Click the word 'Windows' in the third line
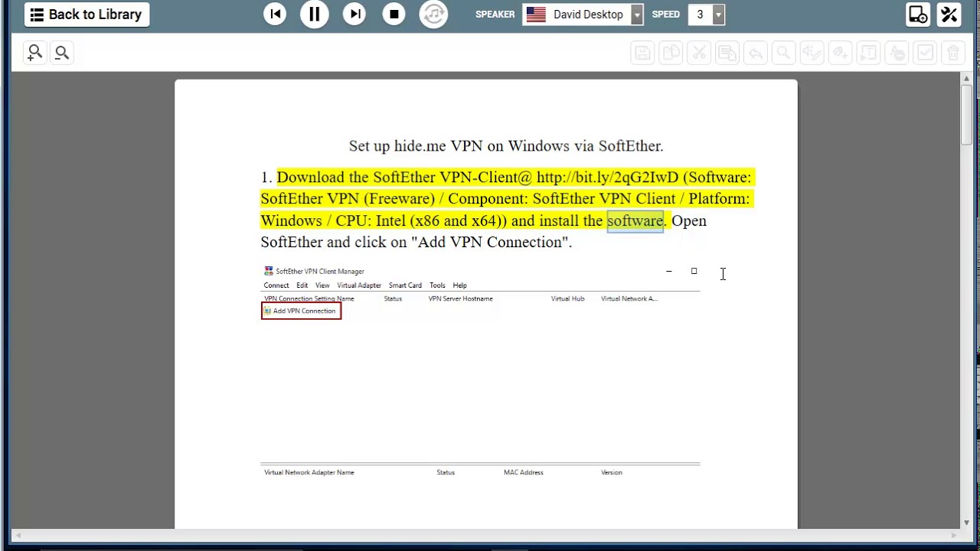980x551 pixels. [291, 220]
